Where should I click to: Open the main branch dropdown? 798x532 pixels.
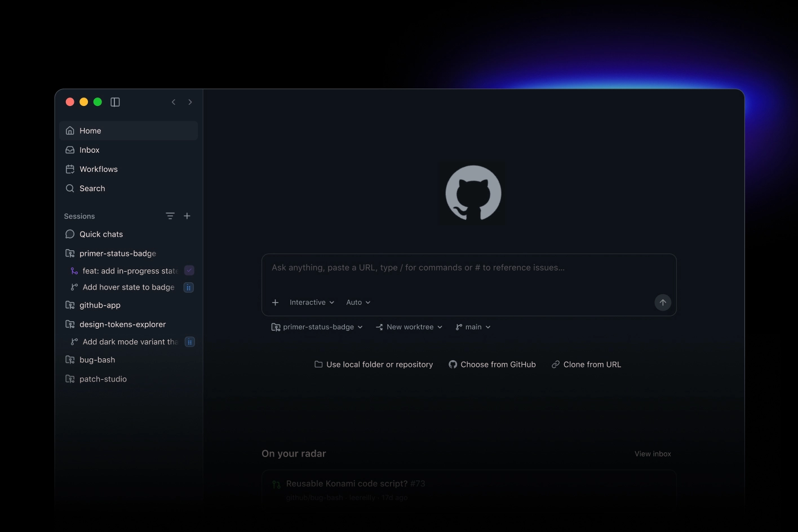click(x=473, y=327)
